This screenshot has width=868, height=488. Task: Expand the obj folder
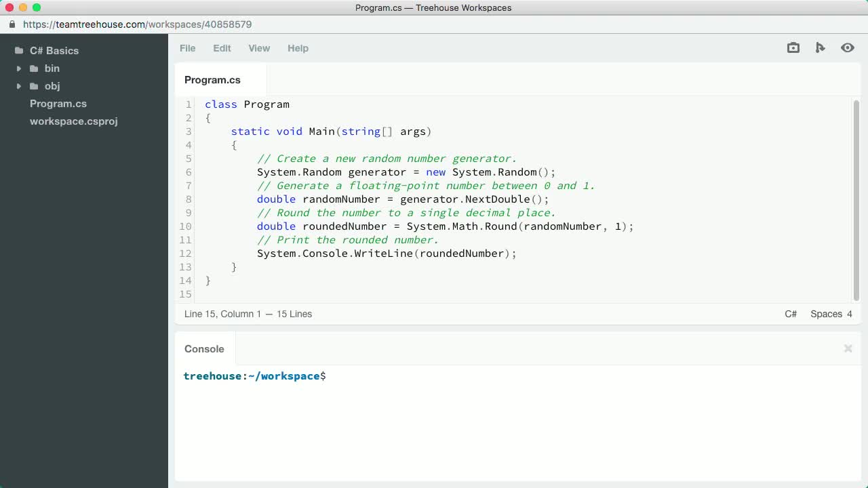tap(19, 86)
